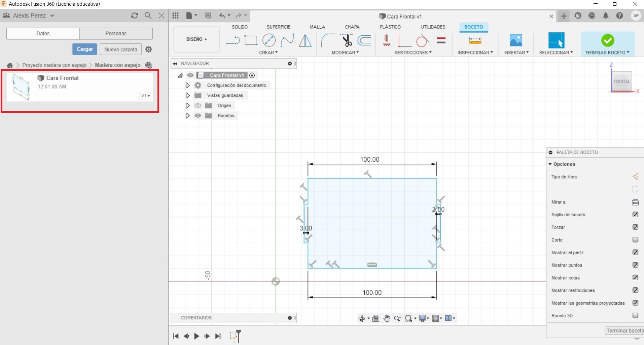
Task: Apply the Equal constraint tool
Action: tap(441, 41)
